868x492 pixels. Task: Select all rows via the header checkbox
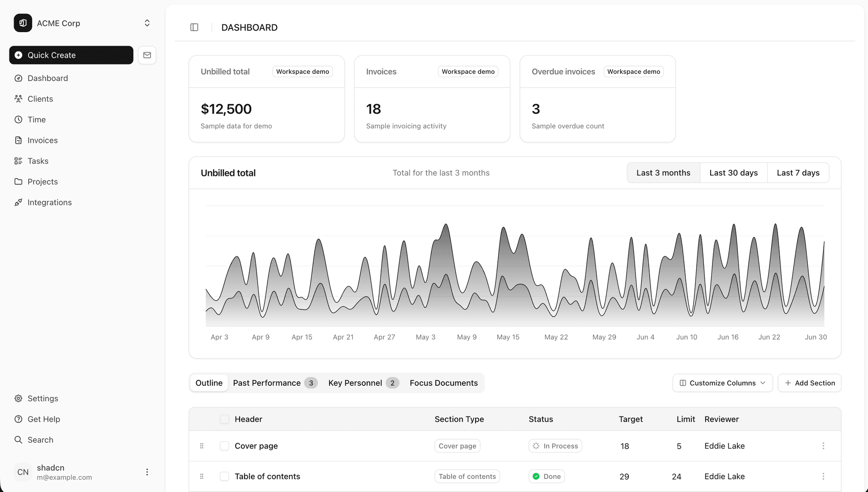click(x=224, y=419)
